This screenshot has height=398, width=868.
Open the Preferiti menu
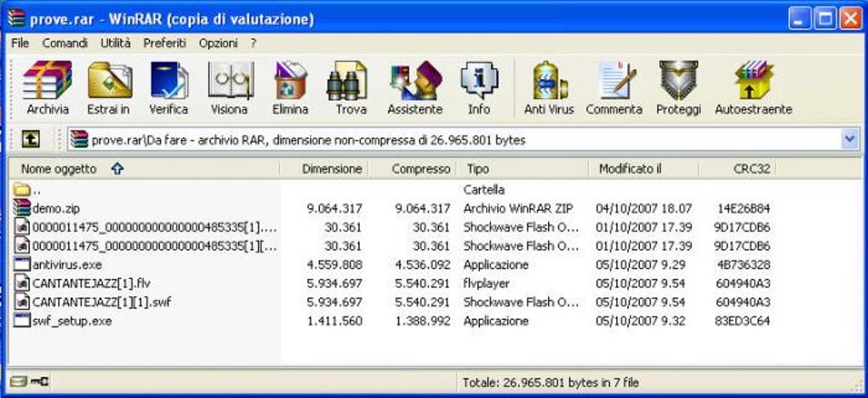click(164, 43)
